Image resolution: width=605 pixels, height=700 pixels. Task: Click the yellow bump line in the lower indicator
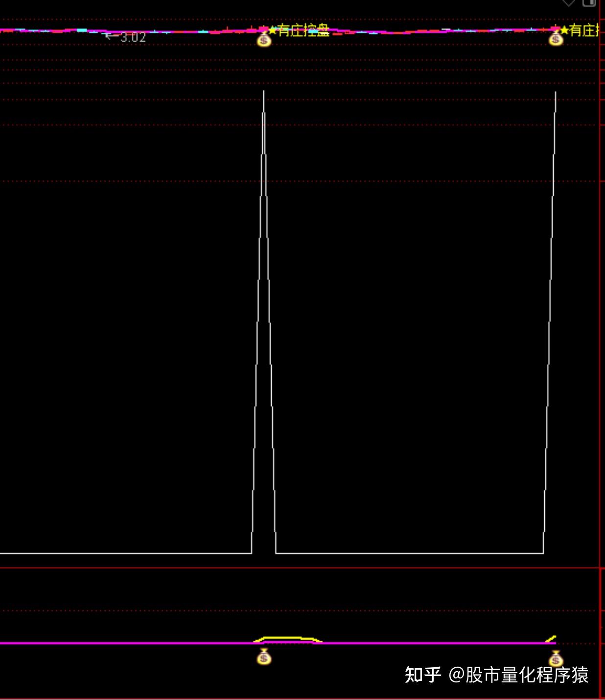(288, 639)
